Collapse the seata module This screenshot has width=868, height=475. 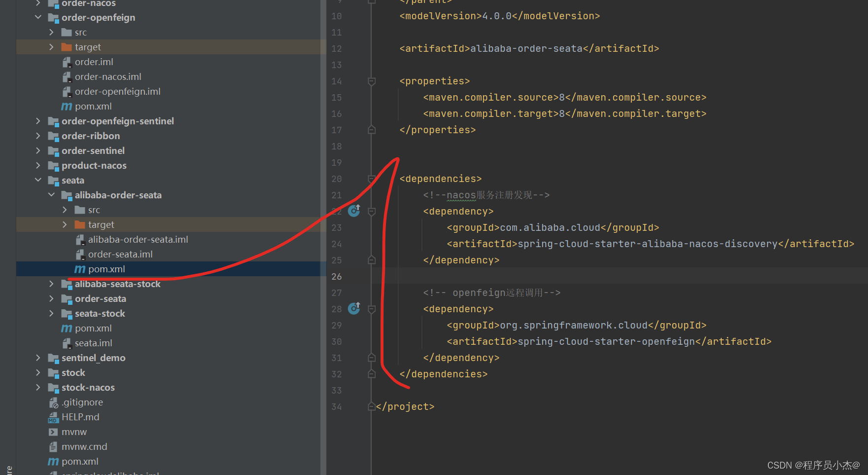pyautogui.click(x=38, y=180)
